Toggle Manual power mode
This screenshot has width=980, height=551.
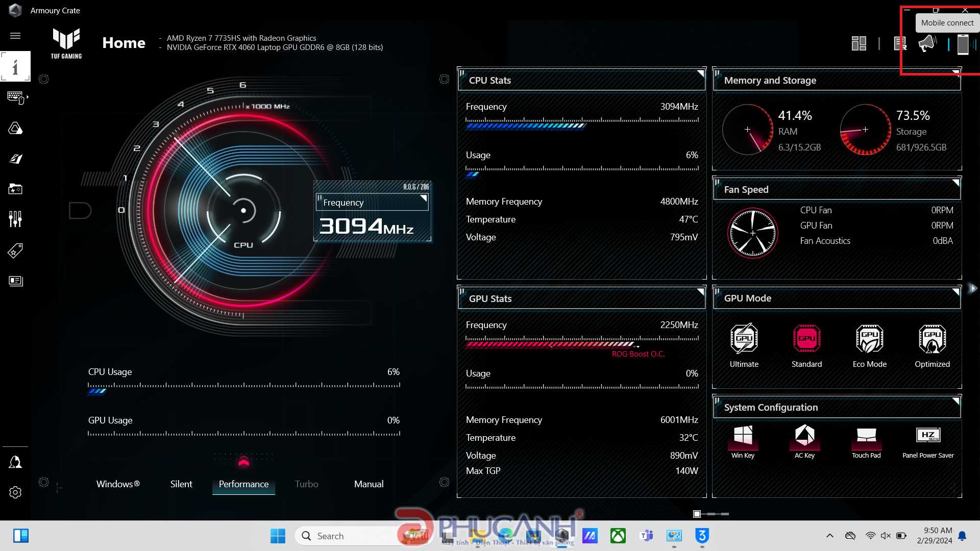coord(368,483)
